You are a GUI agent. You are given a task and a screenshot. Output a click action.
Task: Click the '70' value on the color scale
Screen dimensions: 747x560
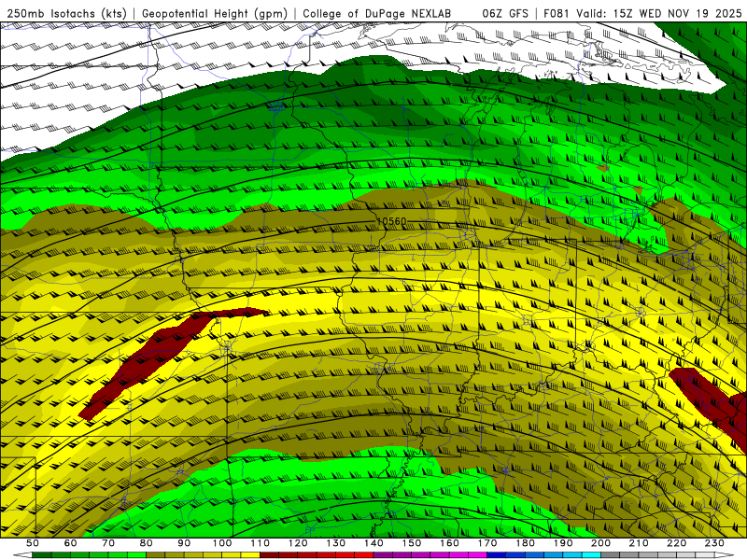tap(108, 543)
